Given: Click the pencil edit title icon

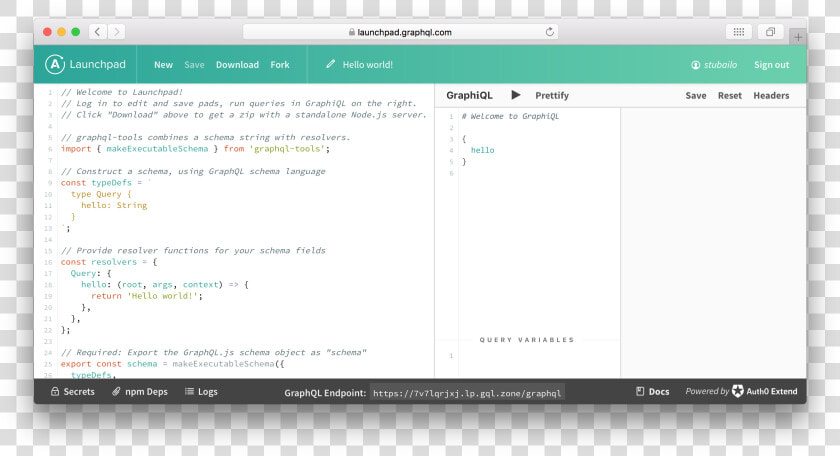Looking at the screenshot, I should pyautogui.click(x=331, y=64).
